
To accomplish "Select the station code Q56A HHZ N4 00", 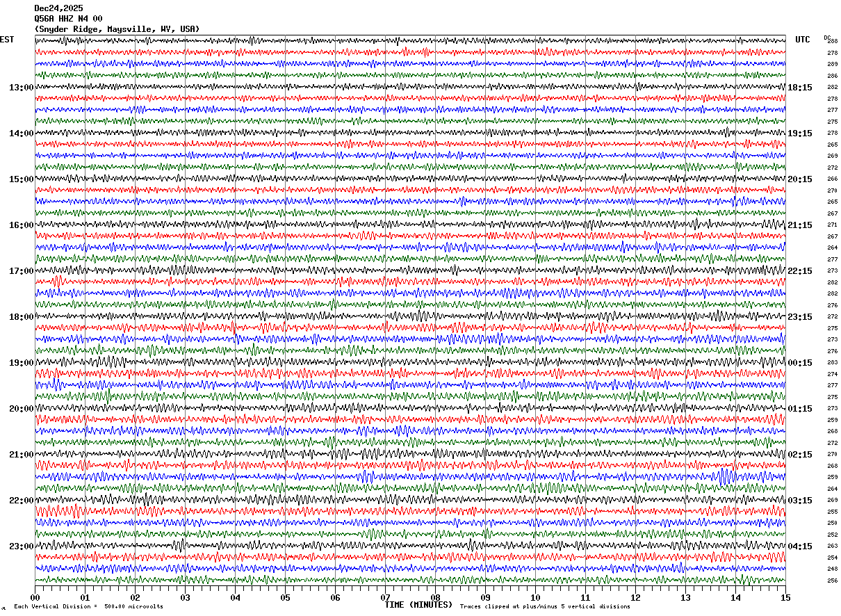I will [68, 19].
